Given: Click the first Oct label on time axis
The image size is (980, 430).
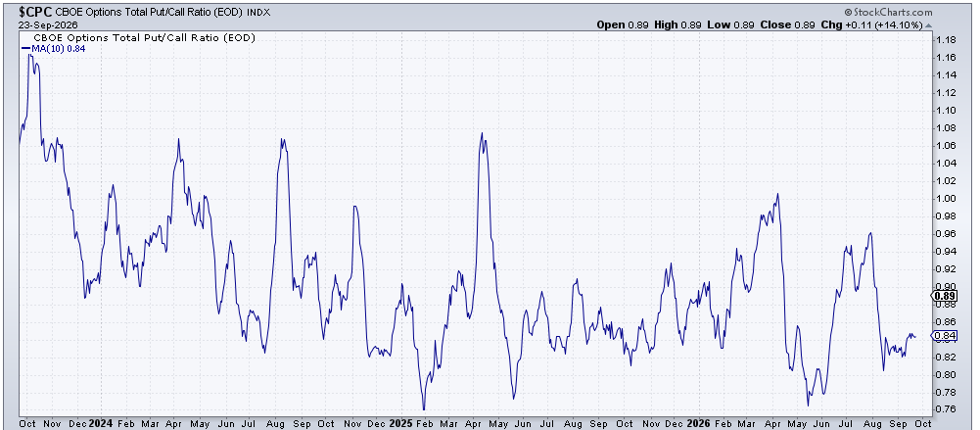Looking at the screenshot, I should (27, 423).
